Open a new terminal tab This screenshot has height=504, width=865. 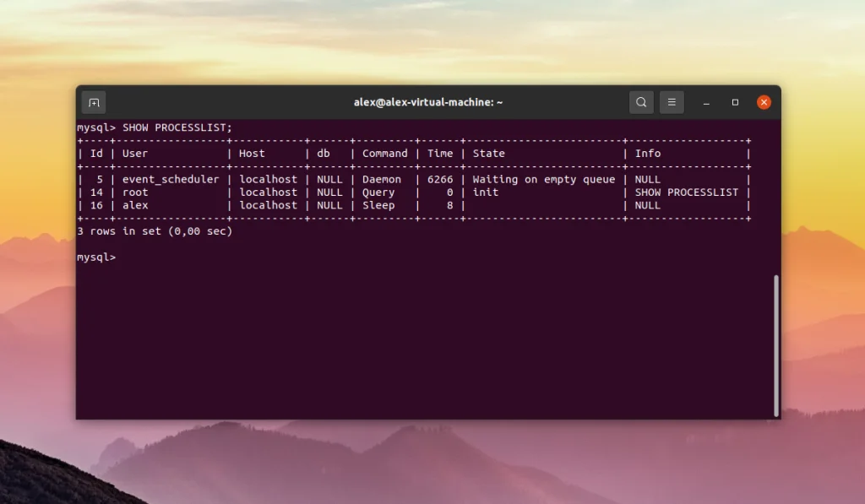[x=93, y=101]
